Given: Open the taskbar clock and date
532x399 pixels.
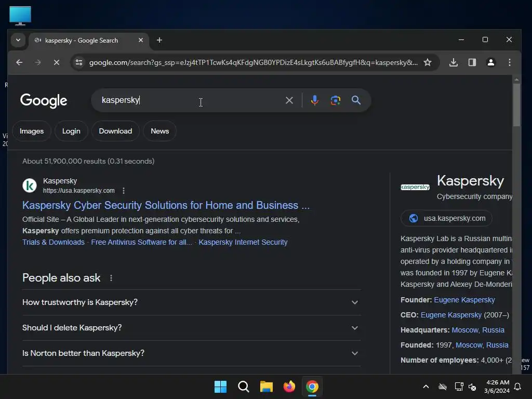Looking at the screenshot, I should point(497,387).
